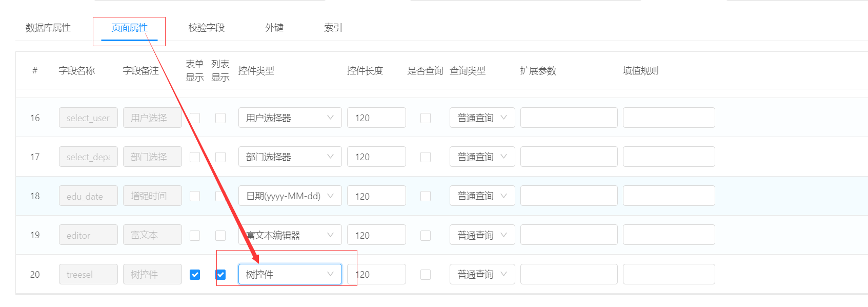
Task: Open 普通查询 dropdown in row 18
Action: tap(482, 196)
